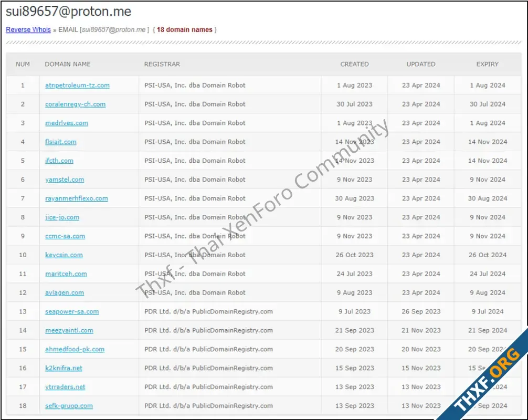Open vtrraders.net domain link

pyautogui.click(x=65, y=387)
